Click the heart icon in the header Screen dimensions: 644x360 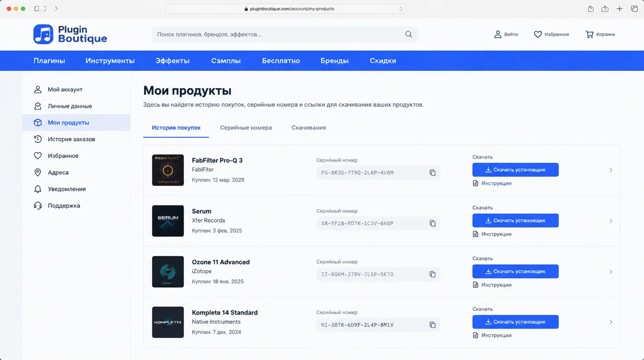pos(538,34)
